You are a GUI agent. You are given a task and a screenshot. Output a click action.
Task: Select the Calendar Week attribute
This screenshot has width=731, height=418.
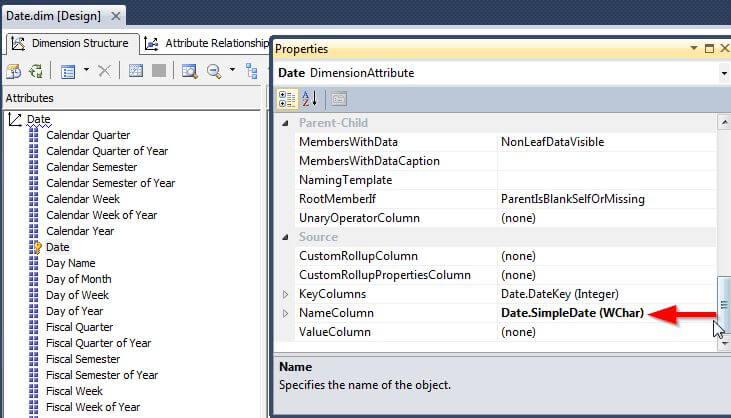click(83, 199)
